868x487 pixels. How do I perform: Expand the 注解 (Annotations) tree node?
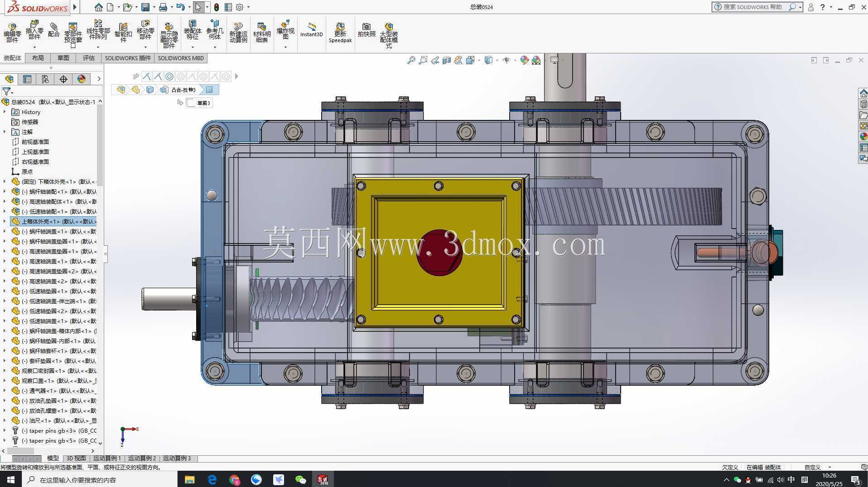(x=5, y=132)
